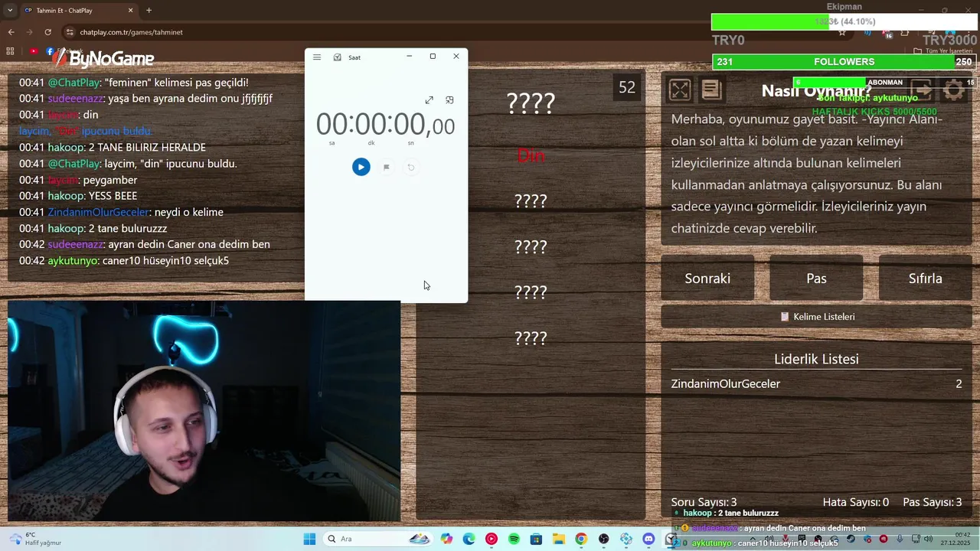The height and width of the screenshot is (551, 980).
Task: Reset the stopwatch with the circular arrow
Action: [411, 167]
